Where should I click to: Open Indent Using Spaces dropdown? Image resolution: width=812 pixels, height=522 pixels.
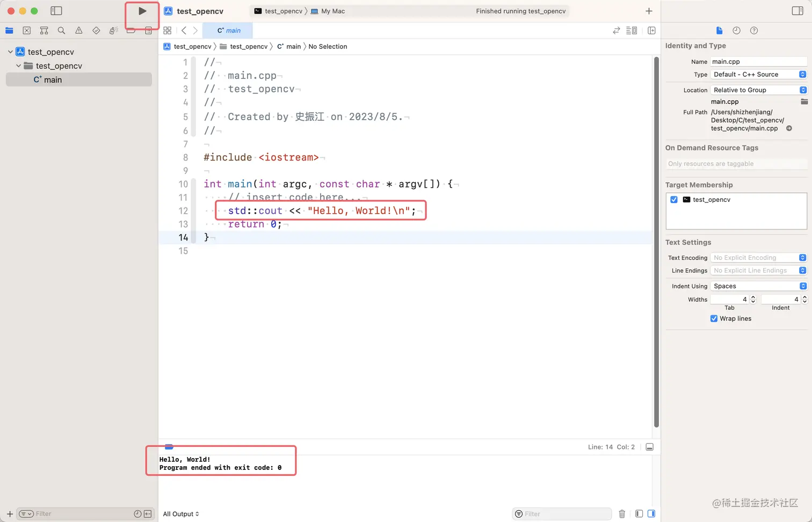pos(758,286)
